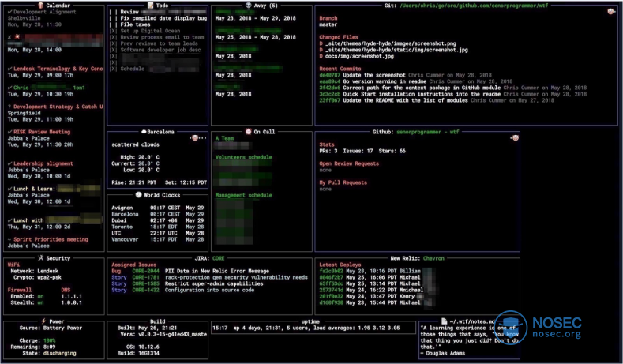Image resolution: width=623 pixels, height=364 pixels.
Task: Click the Open Review Requests heading
Action: coord(349,163)
